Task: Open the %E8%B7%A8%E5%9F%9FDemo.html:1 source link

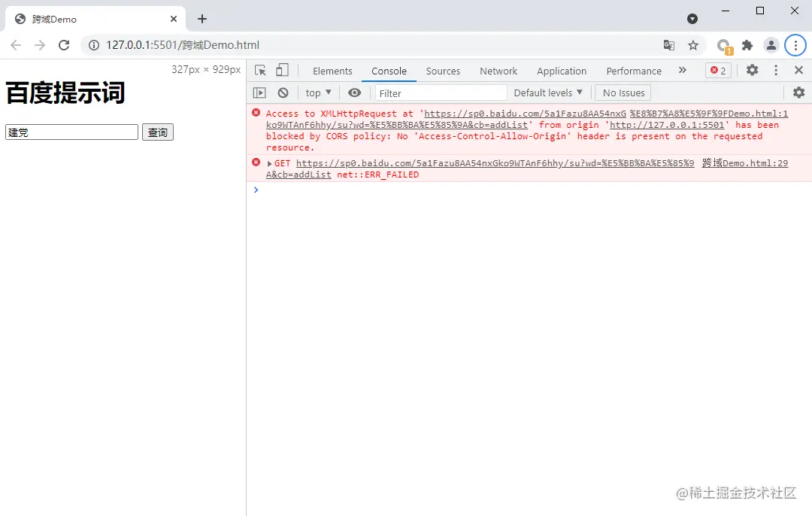Action: 709,114
